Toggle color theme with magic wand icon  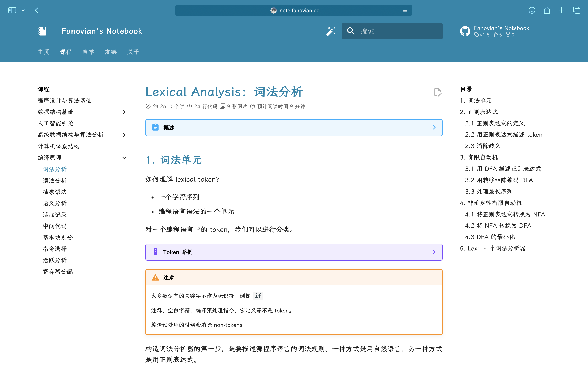pos(331,31)
